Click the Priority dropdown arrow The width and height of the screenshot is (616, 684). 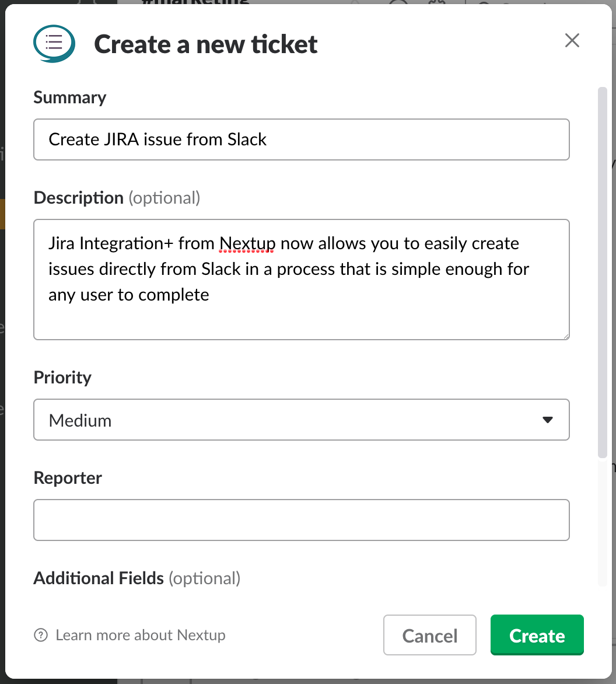click(x=547, y=420)
